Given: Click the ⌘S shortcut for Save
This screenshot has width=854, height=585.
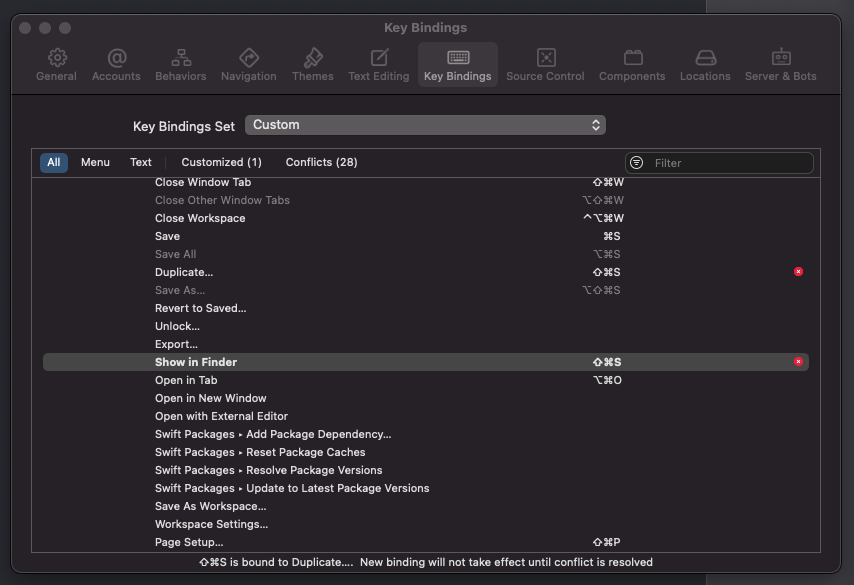Looking at the screenshot, I should click(612, 236).
